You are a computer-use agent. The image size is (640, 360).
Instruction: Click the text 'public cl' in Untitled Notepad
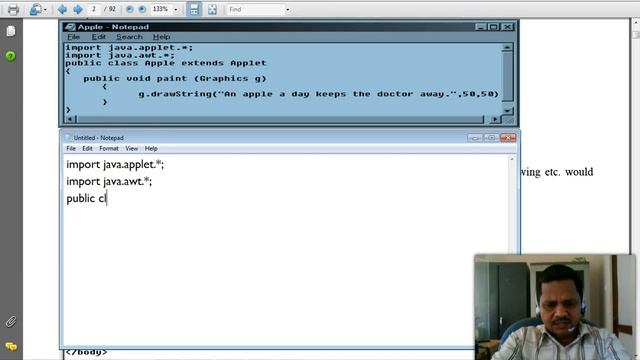coord(86,198)
